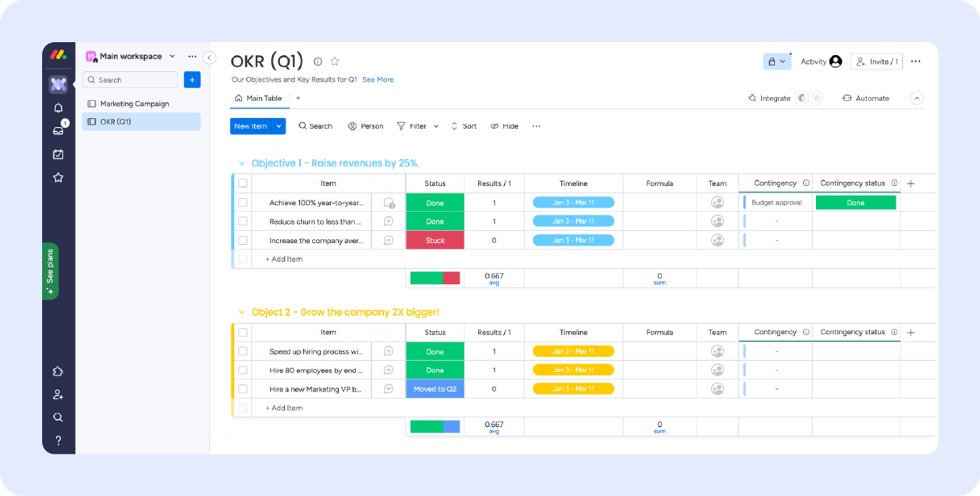Open conversation for Hire 80 employees item
980x496 pixels.
(x=388, y=370)
